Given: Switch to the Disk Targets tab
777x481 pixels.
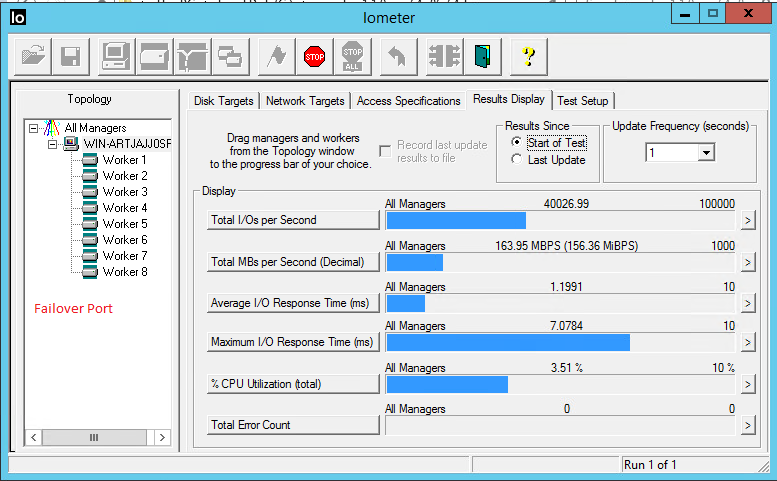Looking at the screenshot, I should pos(223,101).
